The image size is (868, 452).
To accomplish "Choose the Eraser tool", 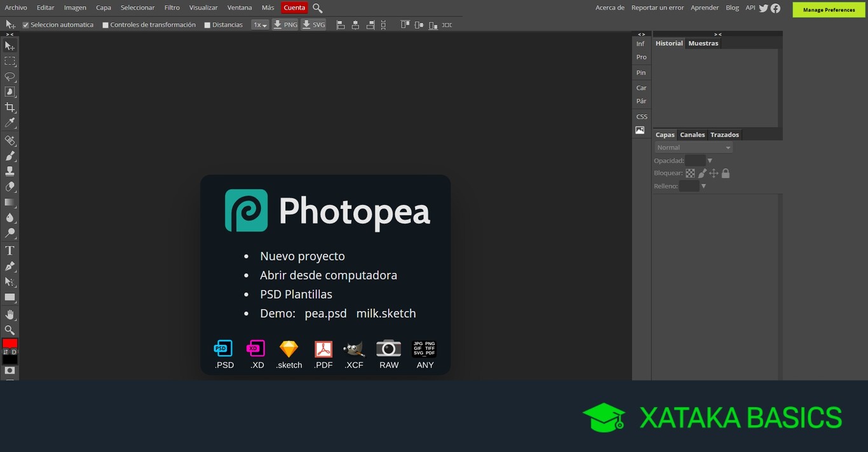I will tap(10, 187).
